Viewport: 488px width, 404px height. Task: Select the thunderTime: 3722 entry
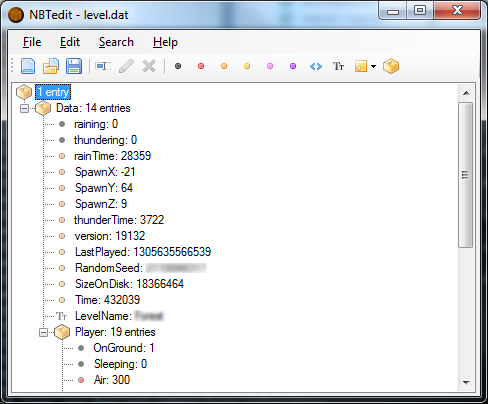[119, 220]
